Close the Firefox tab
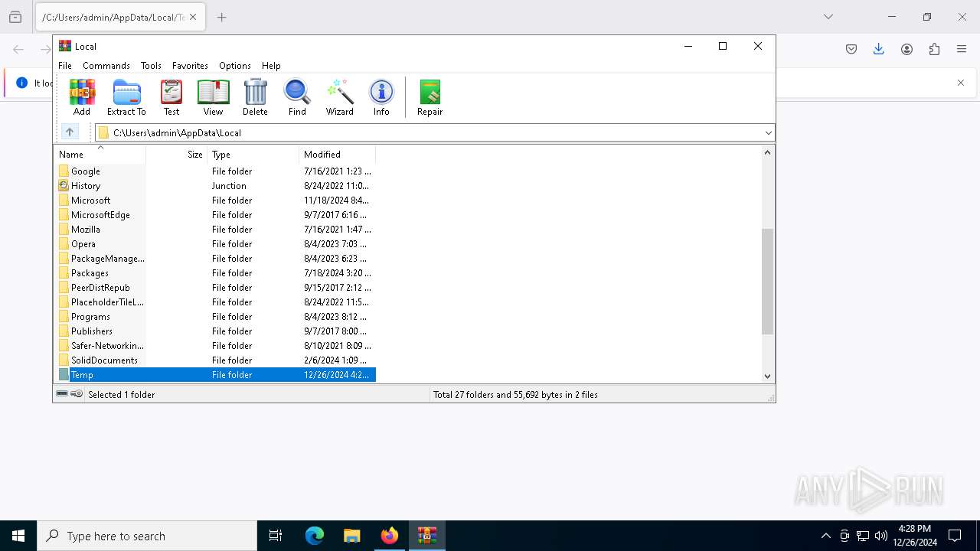The width and height of the screenshot is (980, 551). click(193, 17)
